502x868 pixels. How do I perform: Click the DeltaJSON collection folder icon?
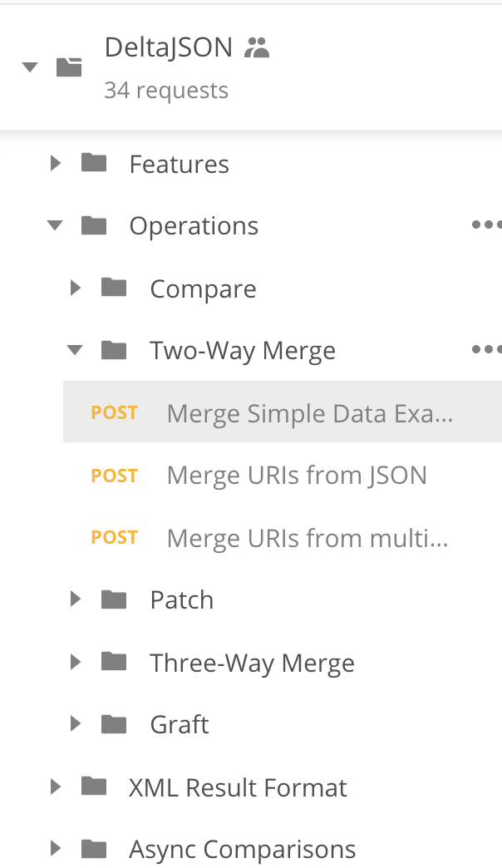click(x=69, y=67)
